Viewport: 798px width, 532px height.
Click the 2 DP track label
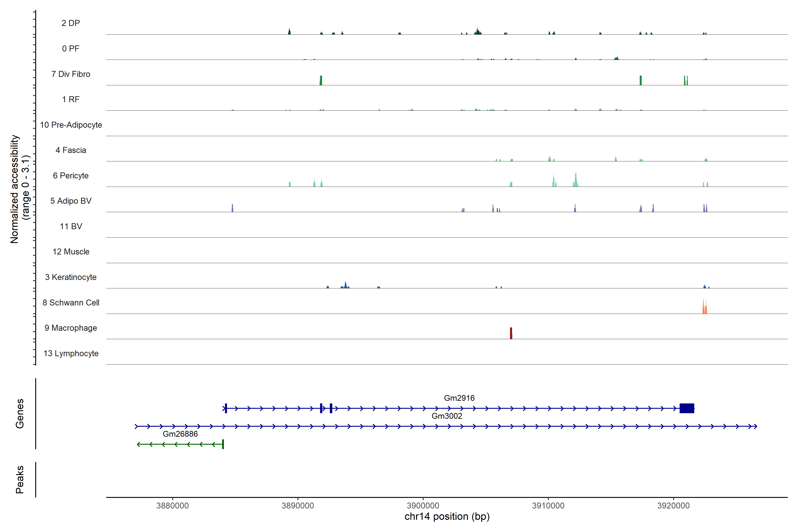[70, 23]
